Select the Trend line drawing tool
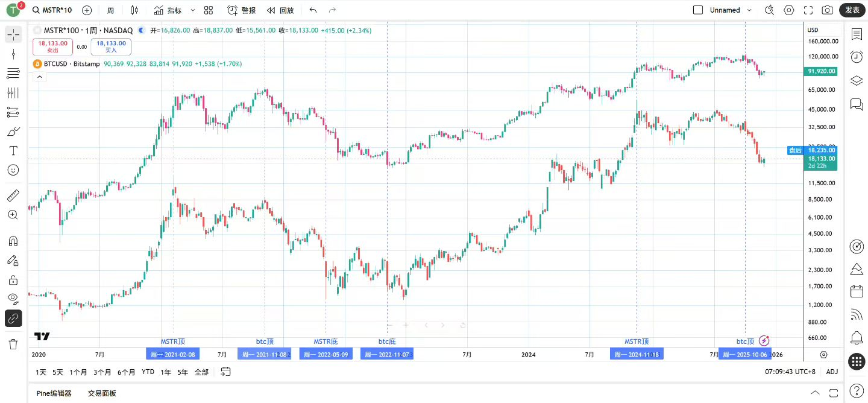 click(13, 54)
